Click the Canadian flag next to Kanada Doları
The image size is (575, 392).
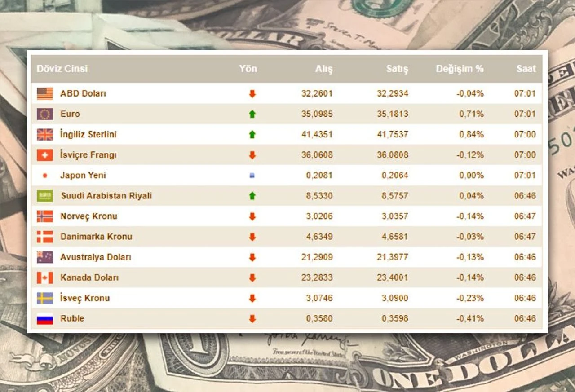[45, 277]
